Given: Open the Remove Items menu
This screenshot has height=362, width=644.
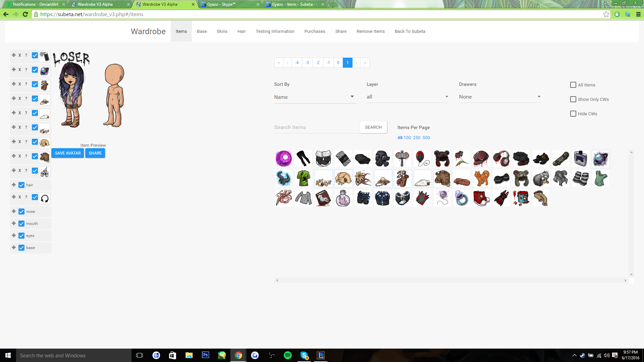Looking at the screenshot, I should coord(370,31).
